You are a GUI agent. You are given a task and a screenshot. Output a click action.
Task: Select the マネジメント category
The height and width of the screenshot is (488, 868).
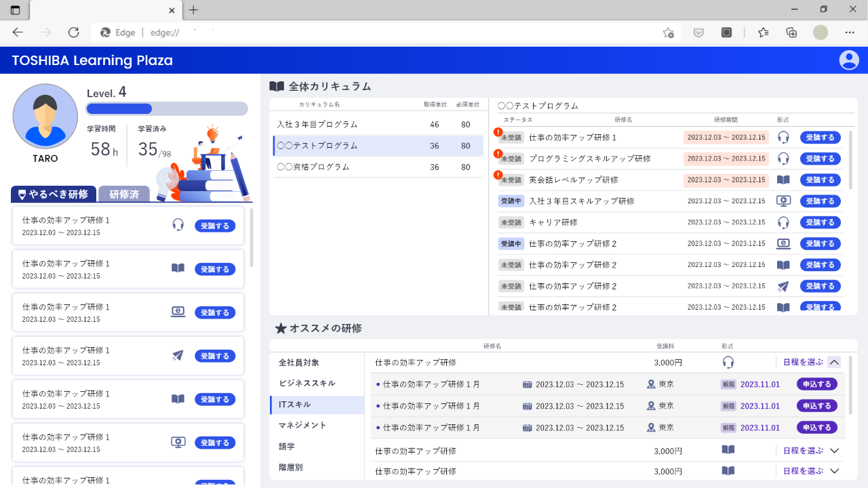[302, 426]
